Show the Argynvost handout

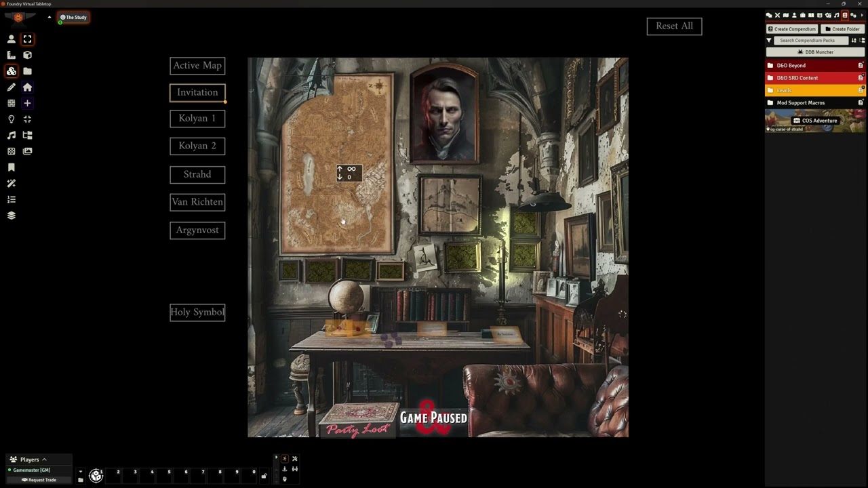click(197, 230)
